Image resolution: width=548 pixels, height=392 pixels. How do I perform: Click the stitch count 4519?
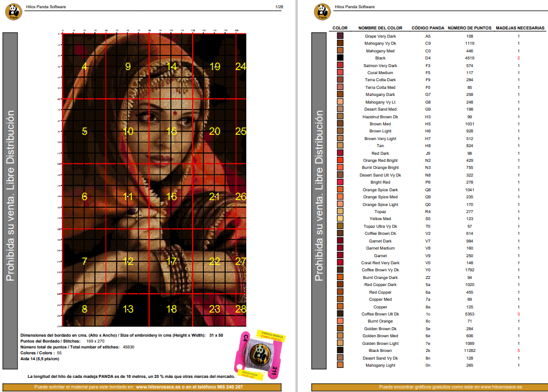pyautogui.click(x=470, y=58)
